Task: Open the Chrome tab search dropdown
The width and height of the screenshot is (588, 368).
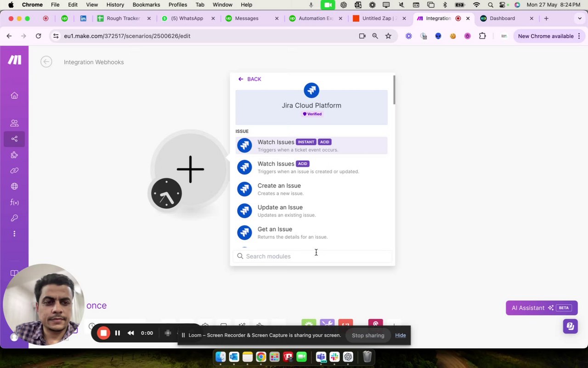Action: click(579, 18)
